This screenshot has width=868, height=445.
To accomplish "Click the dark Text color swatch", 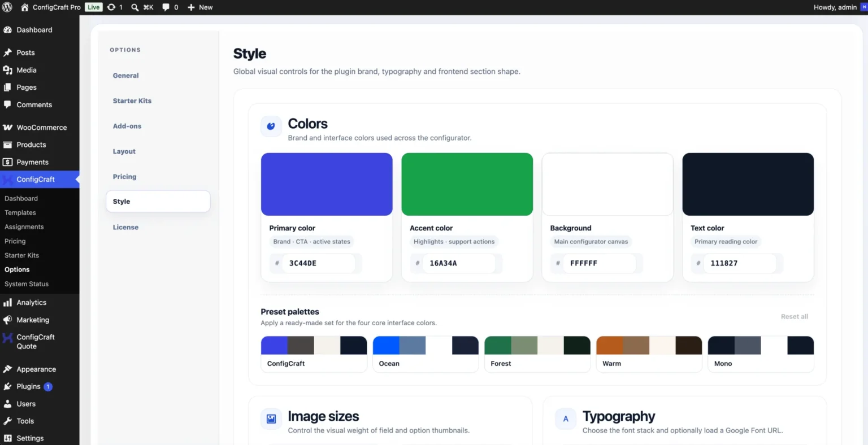I will [748, 184].
